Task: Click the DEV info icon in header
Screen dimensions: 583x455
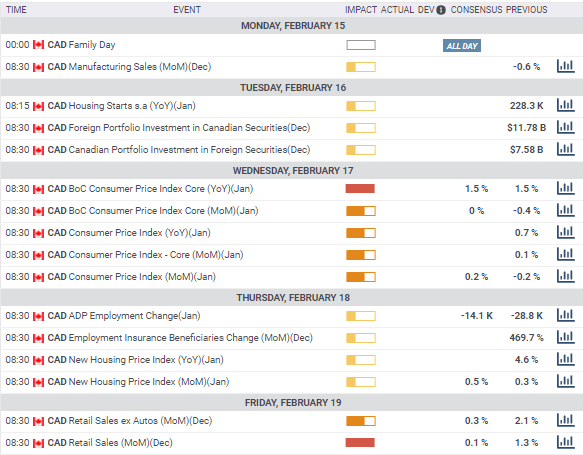Action: tap(441, 10)
